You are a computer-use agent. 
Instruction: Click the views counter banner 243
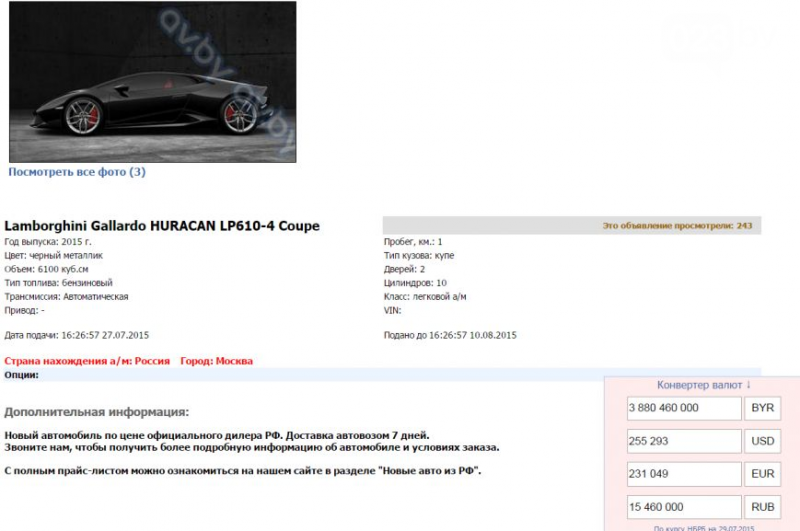coord(572,225)
